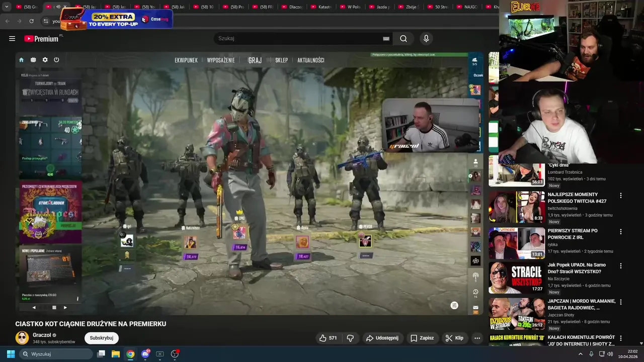Open twitchshotownia channel name
The image size is (644, 362).
(x=562, y=208)
